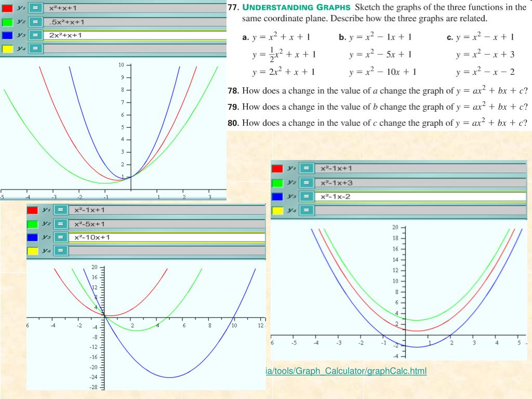Click equation y = 2x² + x + 1 in textbook
The width and height of the screenshot is (532, 399).
click(283, 71)
